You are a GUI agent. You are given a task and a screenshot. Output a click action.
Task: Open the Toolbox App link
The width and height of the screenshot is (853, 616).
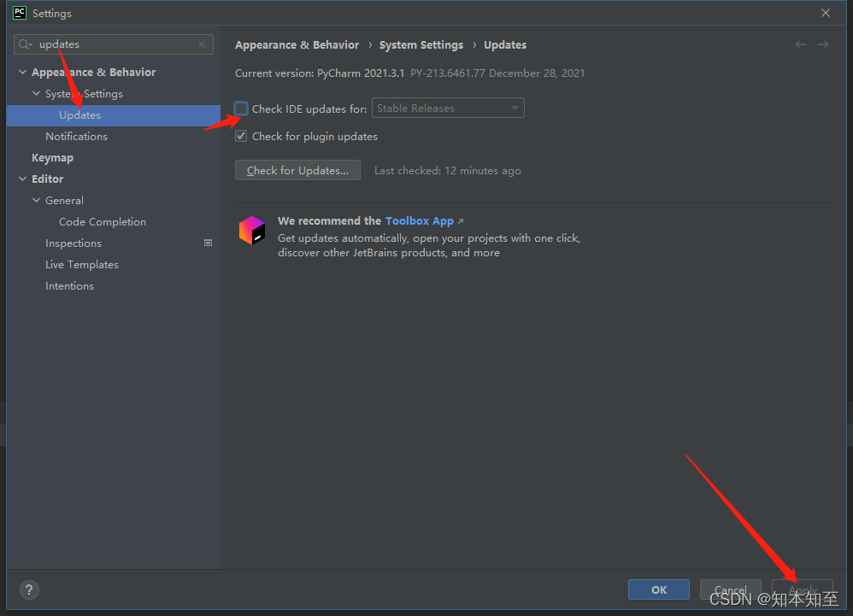pyautogui.click(x=420, y=220)
